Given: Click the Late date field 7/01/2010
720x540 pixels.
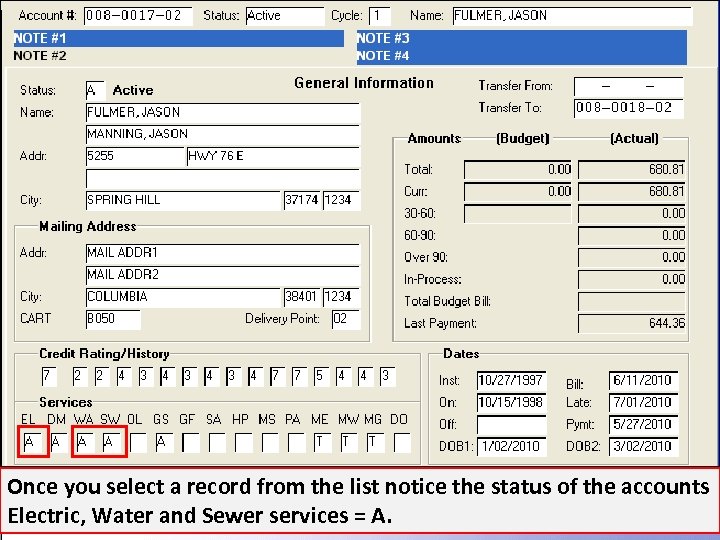Looking at the screenshot, I should (644, 403).
